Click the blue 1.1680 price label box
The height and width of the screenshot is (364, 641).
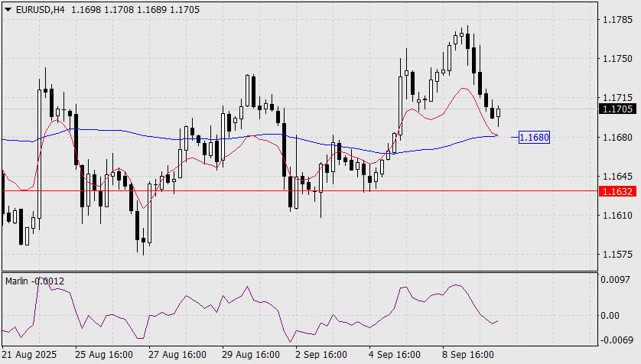tap(534, 138)
